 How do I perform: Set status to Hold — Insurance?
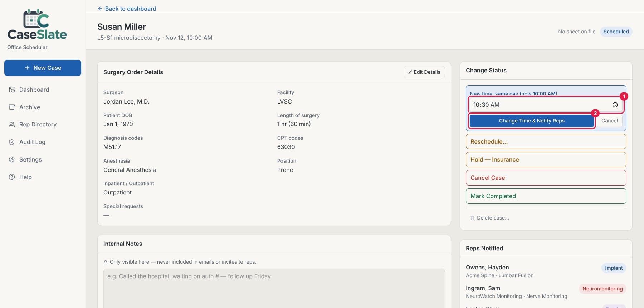click(x=546, y=159)
